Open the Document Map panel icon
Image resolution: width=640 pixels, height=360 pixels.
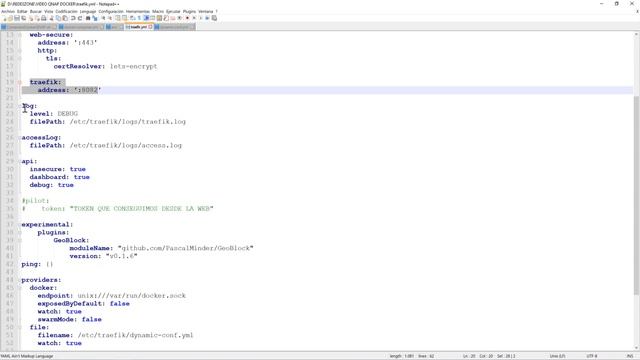pyautogui.click(x=159, y=18)
